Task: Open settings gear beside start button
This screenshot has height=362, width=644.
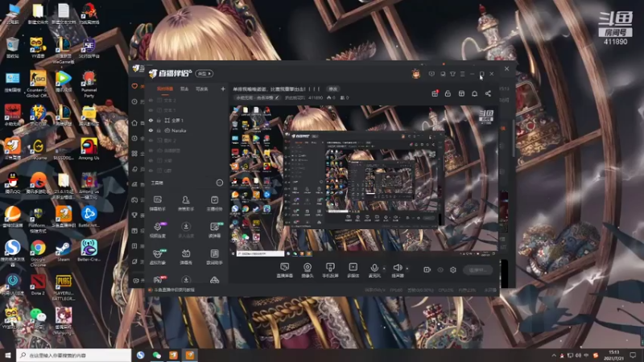Action: 453,269
